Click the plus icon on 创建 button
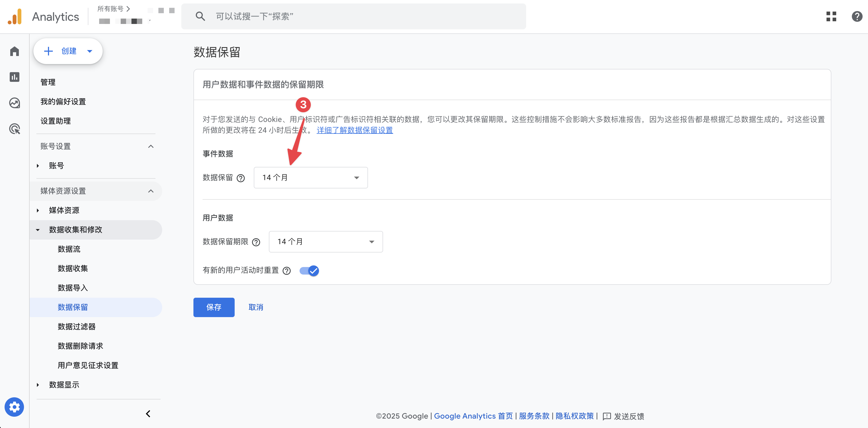Screen dimensions: 868x428 [48, 51]
